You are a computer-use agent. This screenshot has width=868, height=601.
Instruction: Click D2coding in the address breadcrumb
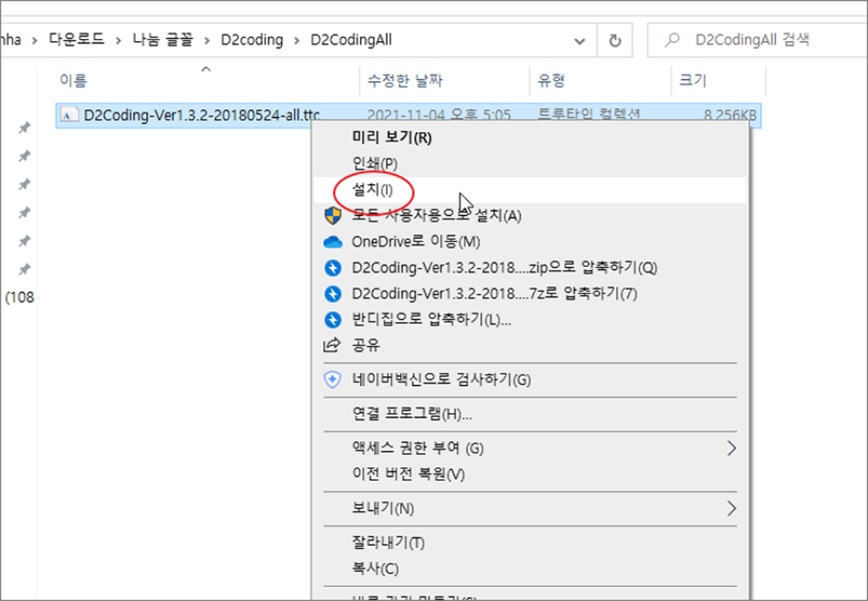pyautogui.click(x=252, y=40)
